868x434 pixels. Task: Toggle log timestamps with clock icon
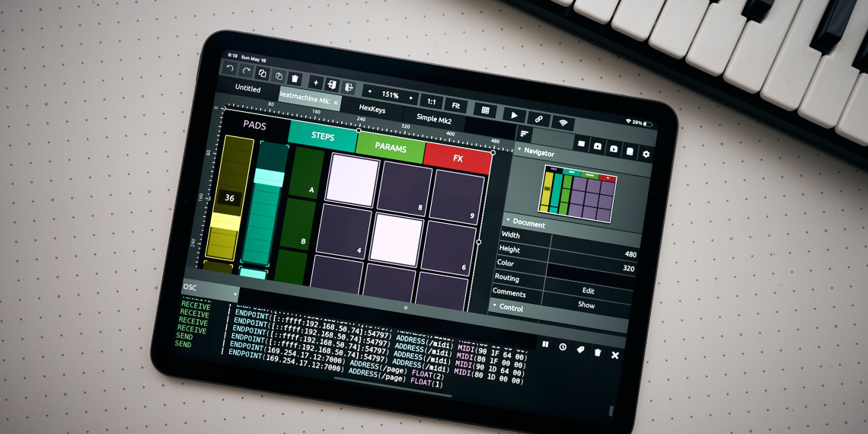pos(563,347)
